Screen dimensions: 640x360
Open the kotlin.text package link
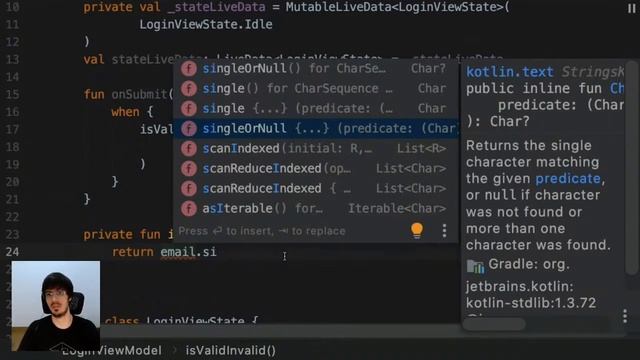coord(509,72)
